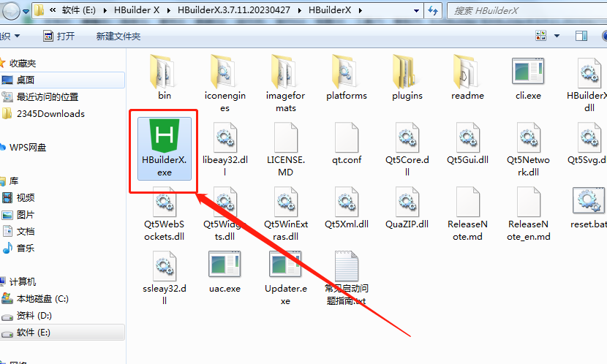This screenshot has width=607, height=364.
Task: Open the view options dropdown arrow
Action: pyautogui.click(x=557, y=36)
